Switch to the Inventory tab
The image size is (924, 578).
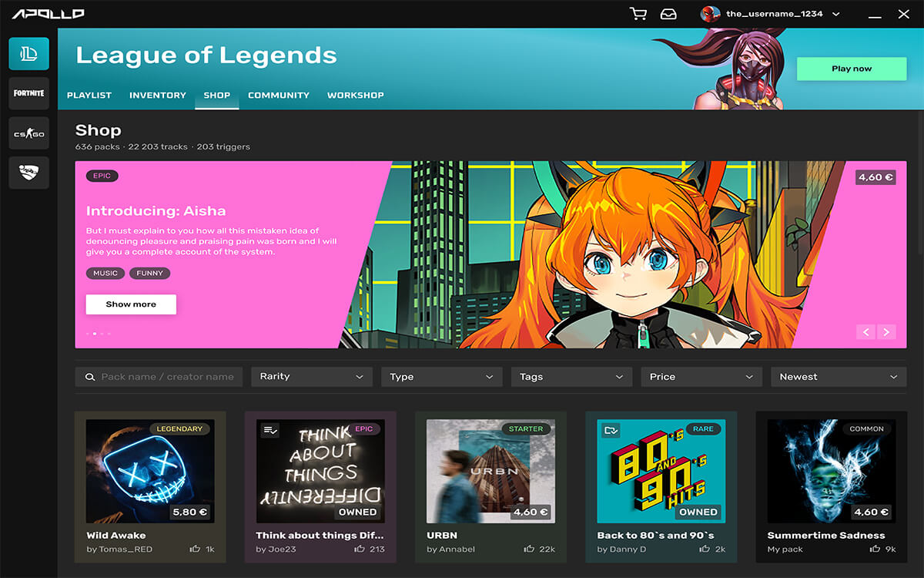coord(158,96)
